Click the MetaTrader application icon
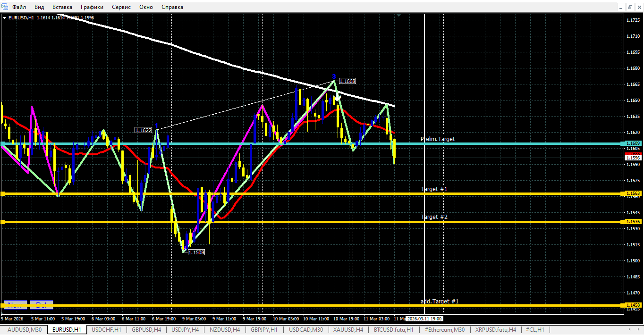 click(x=5, y=7)
